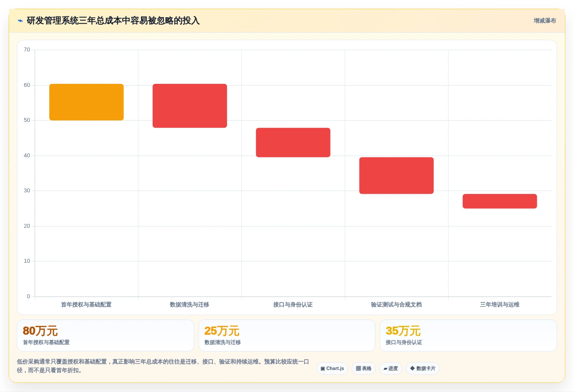The width and height of the screenshot is (574, 392).
Task: Click the x-axis label 三年培训与运维
Action: click(500, 305)
